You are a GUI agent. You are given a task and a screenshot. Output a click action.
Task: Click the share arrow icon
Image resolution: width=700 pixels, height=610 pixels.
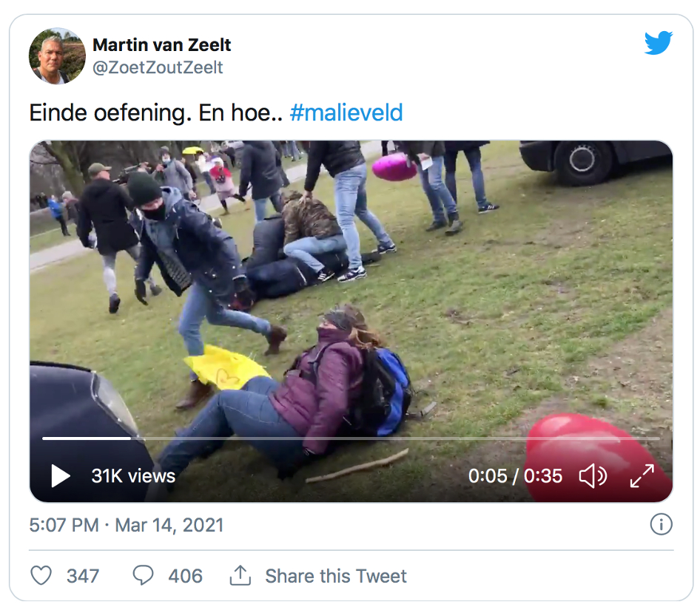pyautogui.click(x=240, y=576)
